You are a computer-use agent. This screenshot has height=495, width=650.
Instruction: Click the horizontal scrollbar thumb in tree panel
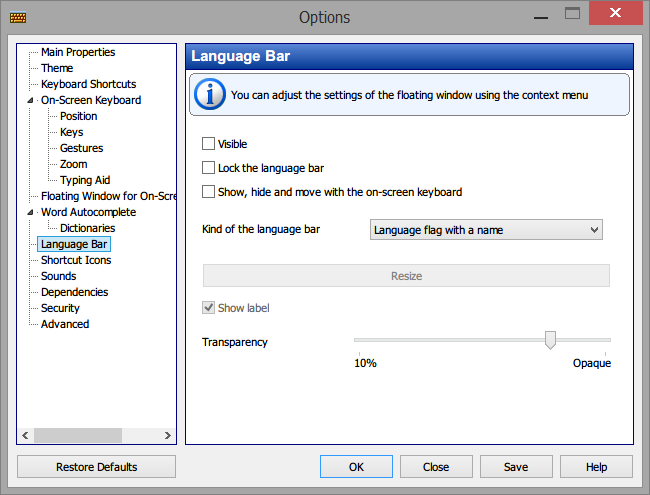(x=78, y=435)
